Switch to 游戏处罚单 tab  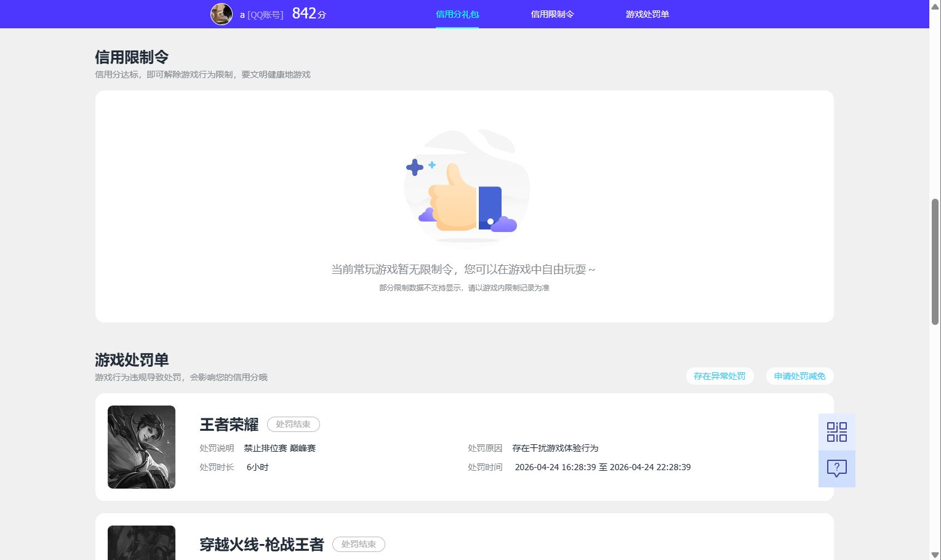(647, 14)
